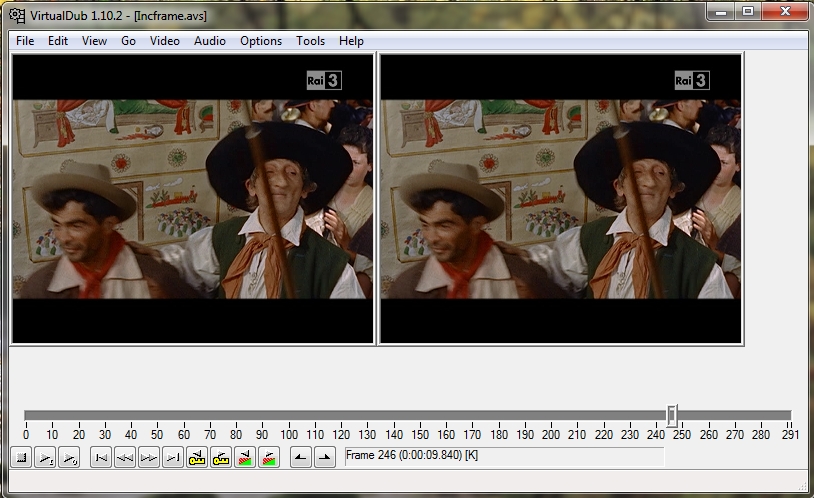Click the right output video pane

(x=561, y=198)
